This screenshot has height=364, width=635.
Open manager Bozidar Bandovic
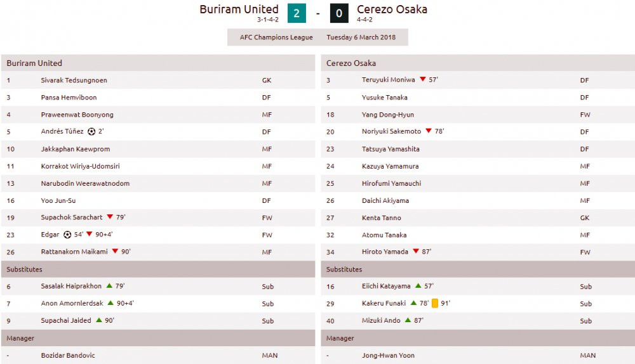point(68,355)
